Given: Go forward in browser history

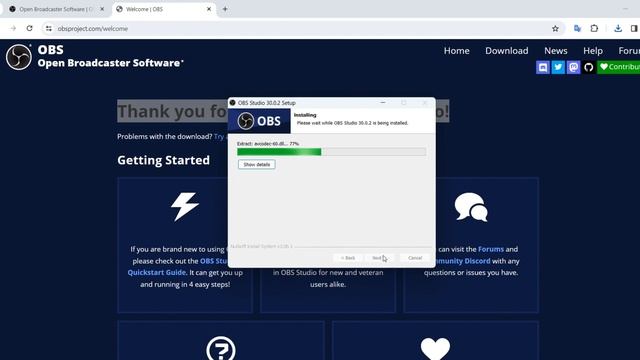Looking at the screenshot, I should tap(13, 29).
